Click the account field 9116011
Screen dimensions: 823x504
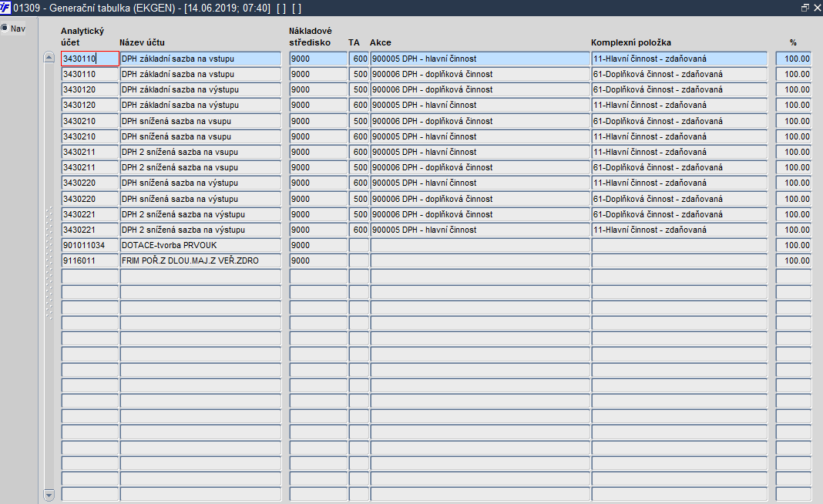tap(89, 260)
